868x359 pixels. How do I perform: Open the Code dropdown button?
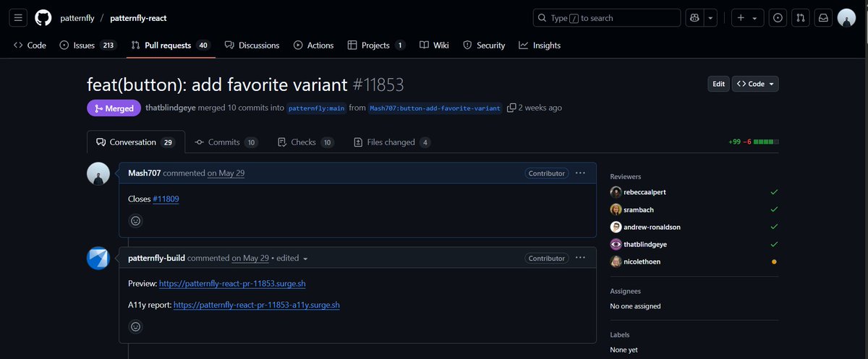point(755,84)
